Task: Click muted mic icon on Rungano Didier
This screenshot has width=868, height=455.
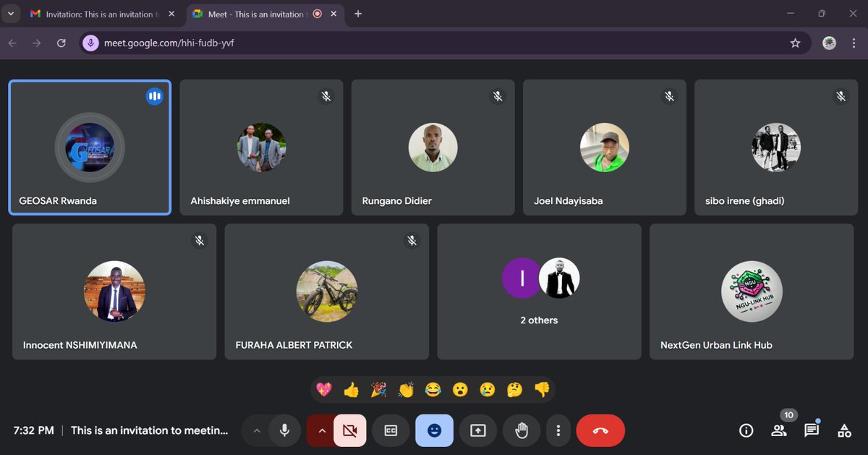Action: point(498,96)
